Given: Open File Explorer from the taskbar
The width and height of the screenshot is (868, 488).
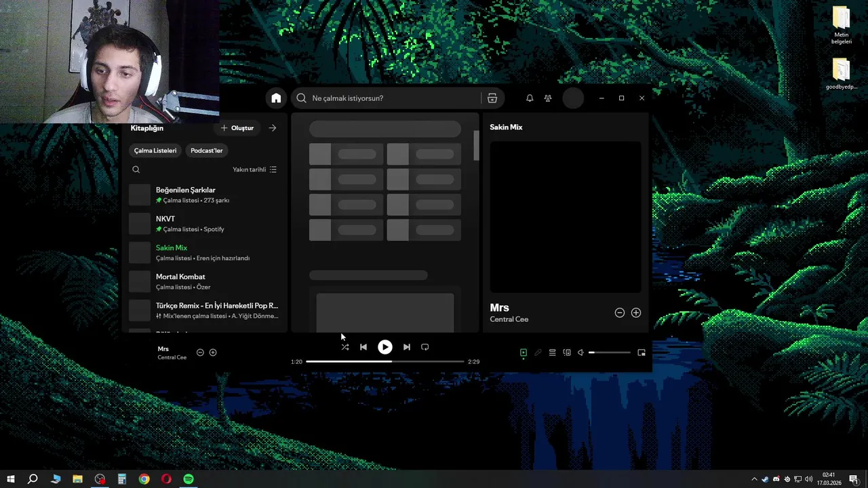Looking at the screenshot, I should point(77,479).
